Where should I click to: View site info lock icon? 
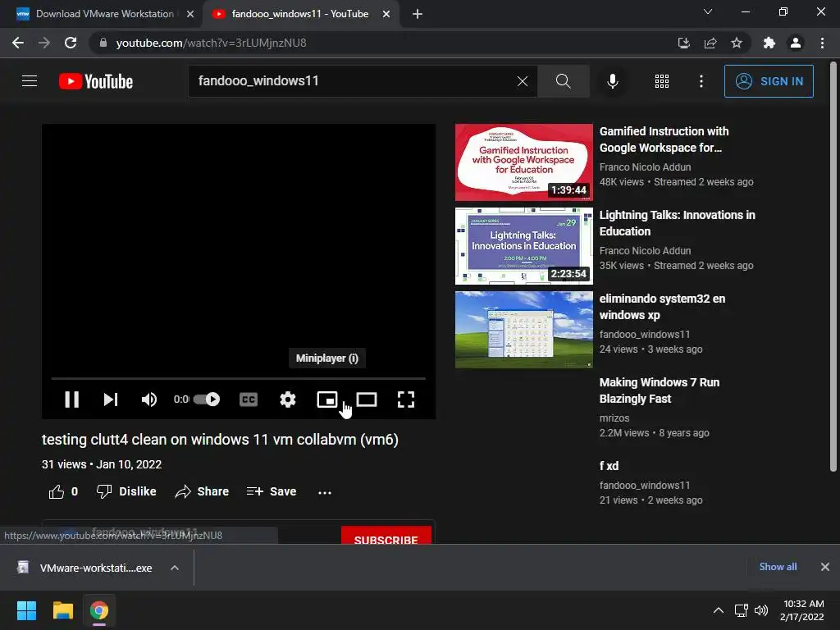103,43
